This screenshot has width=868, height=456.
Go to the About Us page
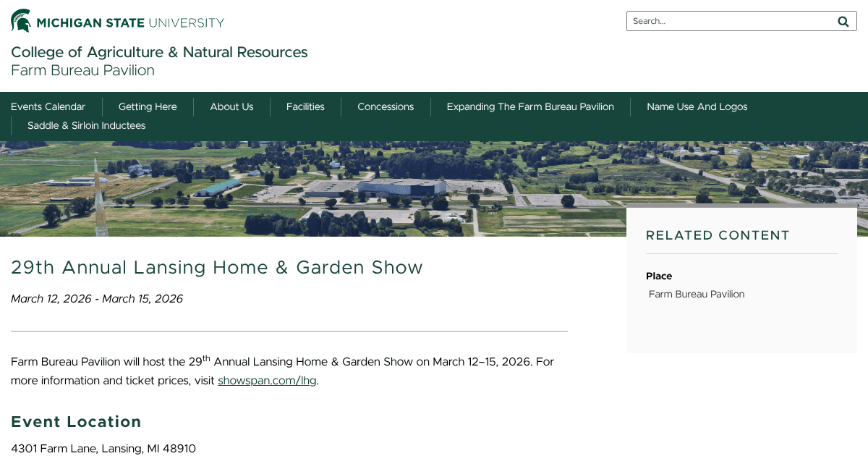point(231,106)
